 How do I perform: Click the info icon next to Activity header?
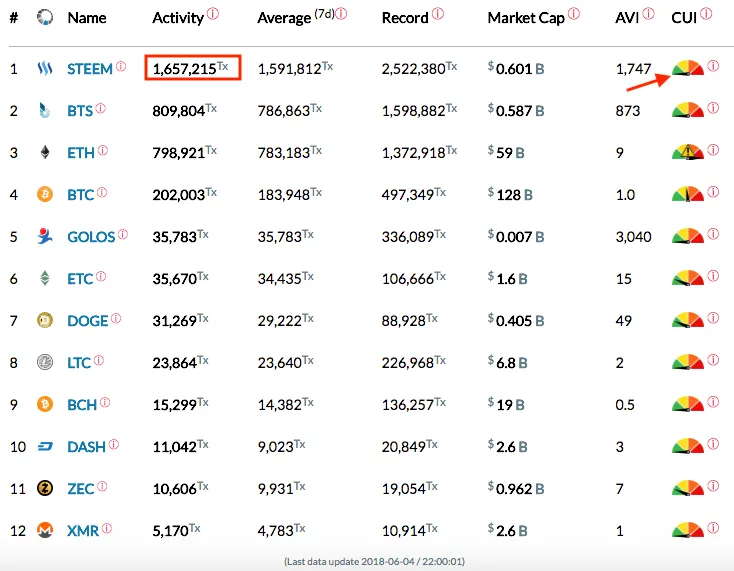tap(213, 14)
